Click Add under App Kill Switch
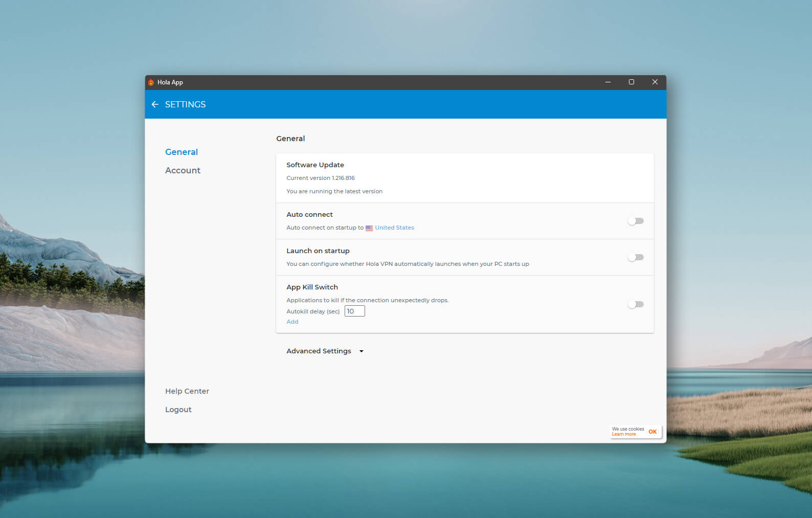The width and height of the screenshot is (812, 518). [292, 322]
